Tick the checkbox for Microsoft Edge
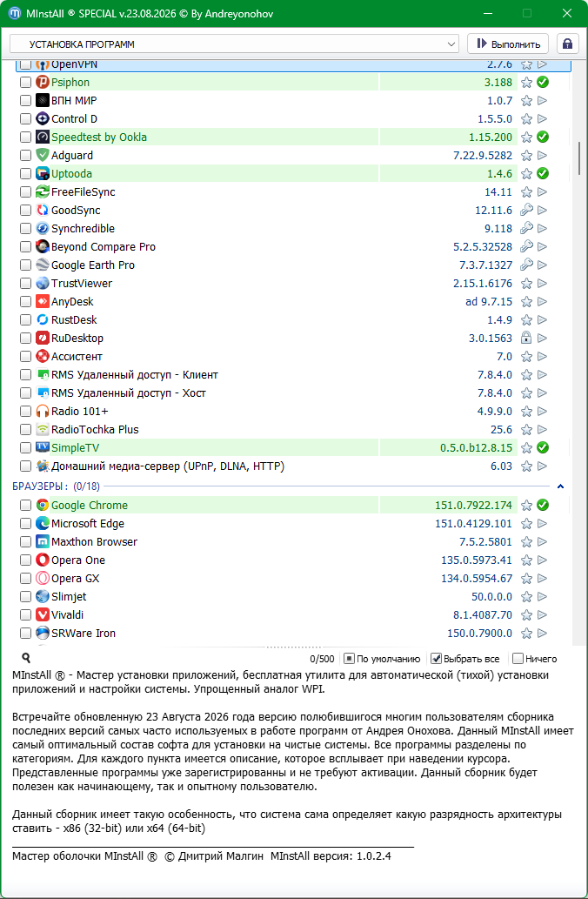This screenshot has height=899, width=588. point(25,523)
